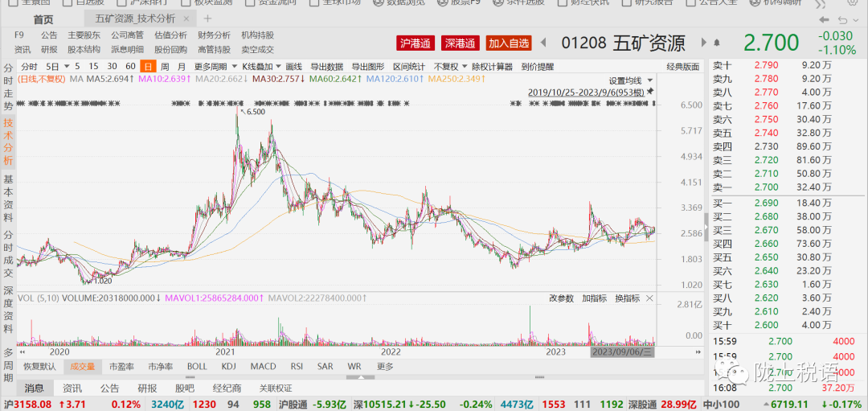
Task: Switch to 经典版面 layout
Action: coord(682,67)
